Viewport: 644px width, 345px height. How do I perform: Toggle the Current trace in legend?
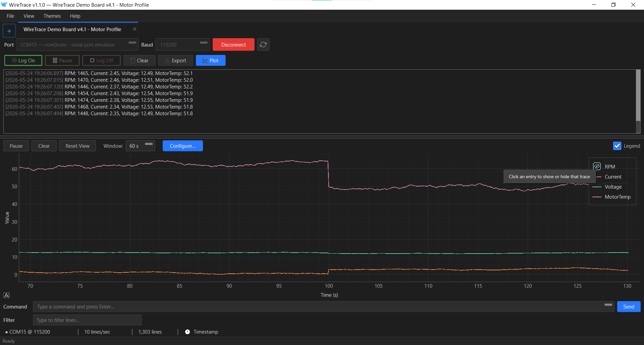pos(613,177)
